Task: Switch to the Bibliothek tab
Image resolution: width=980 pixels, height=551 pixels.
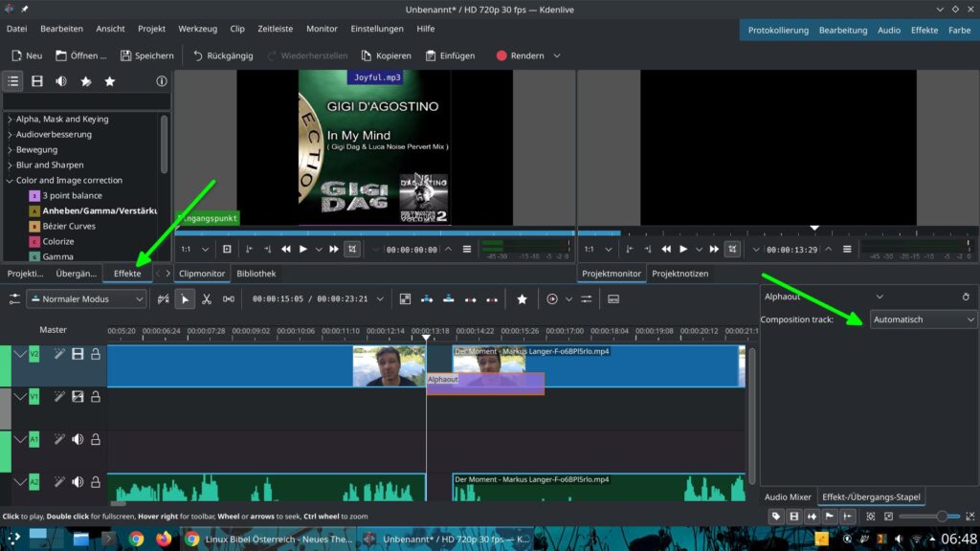Action: 256,274
